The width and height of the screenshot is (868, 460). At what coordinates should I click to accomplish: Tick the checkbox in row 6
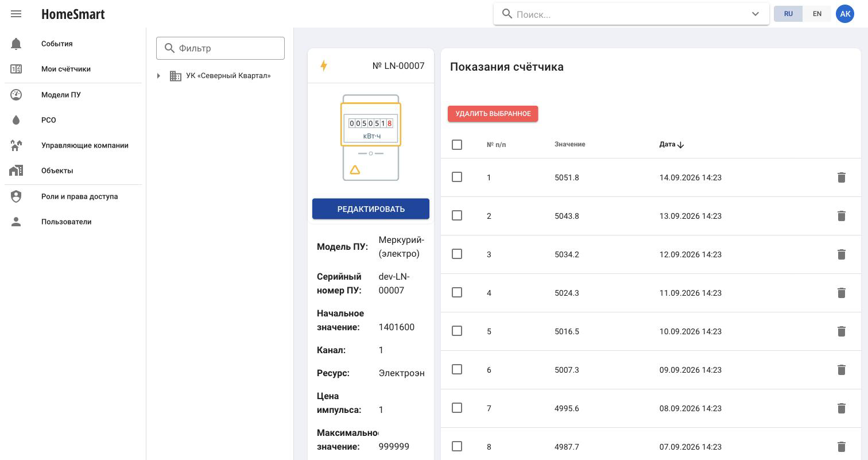(457, 369)
